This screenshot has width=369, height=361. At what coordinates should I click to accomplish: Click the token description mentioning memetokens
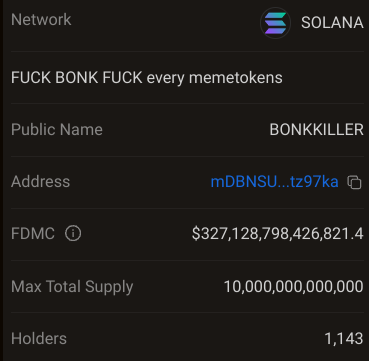(x=147, y=78)
